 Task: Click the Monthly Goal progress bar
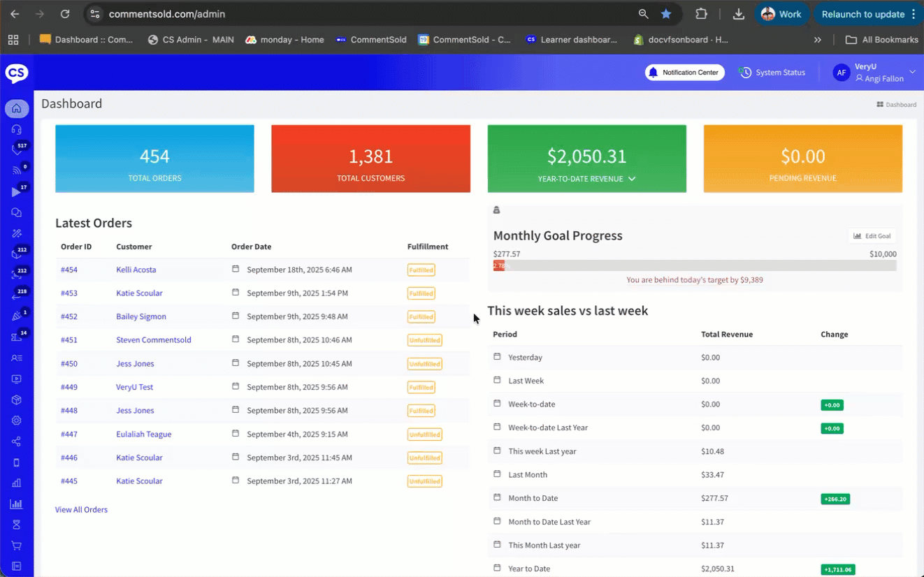click(694, 266)
